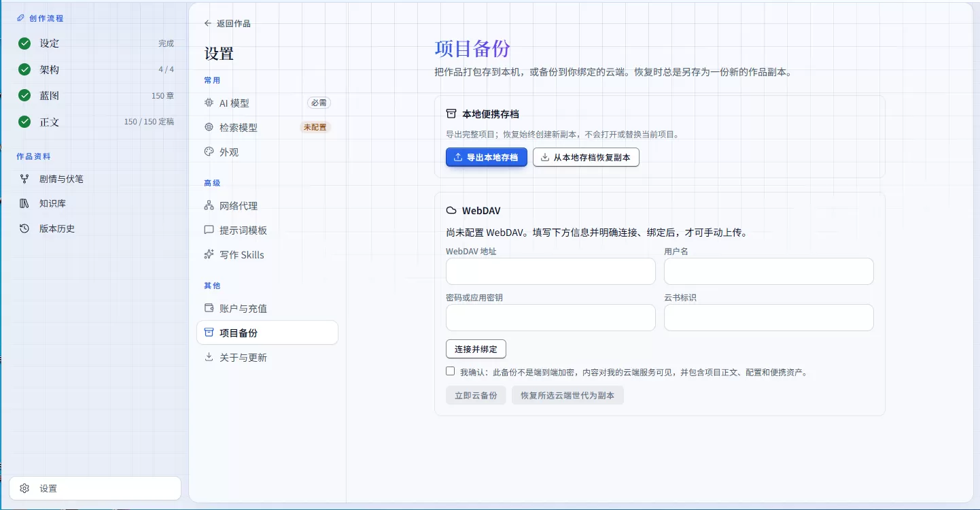
Task: Click the chip icon for AI 模型
Action: pyautogui.click(x=209, y=103)
